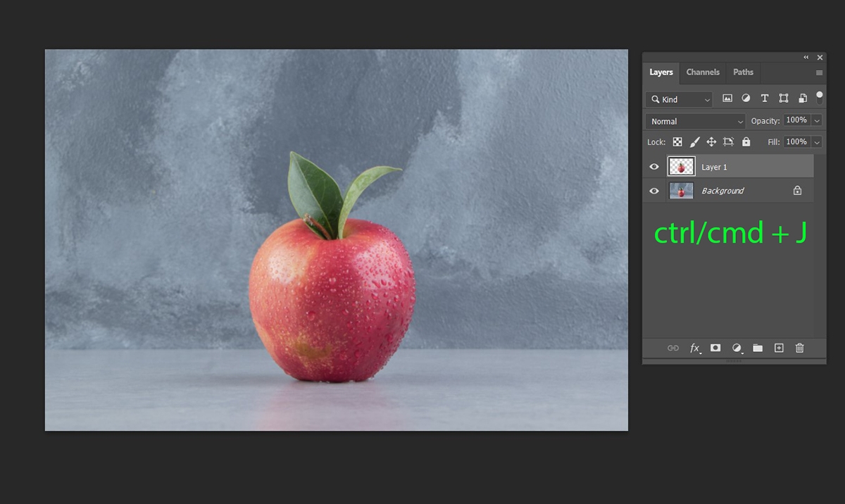Open the Layers panel options menu
Viewport: 845px width, 504px height.
tap(820, 73)
